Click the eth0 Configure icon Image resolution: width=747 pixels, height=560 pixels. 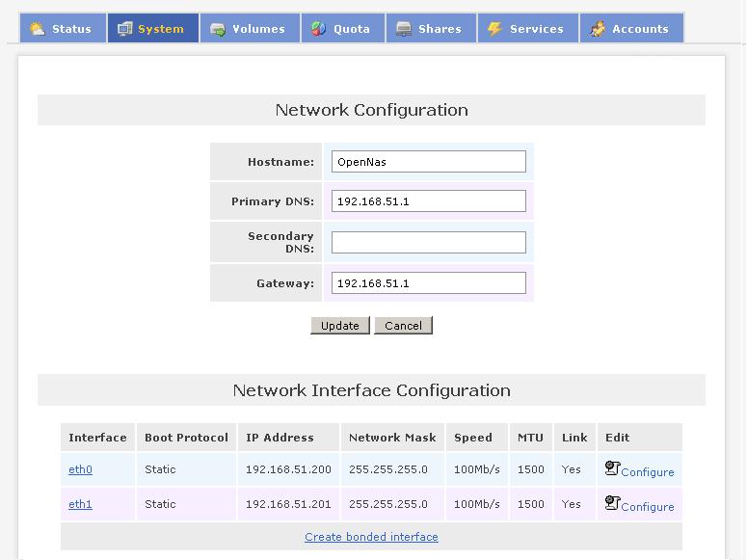coord(612,468)
